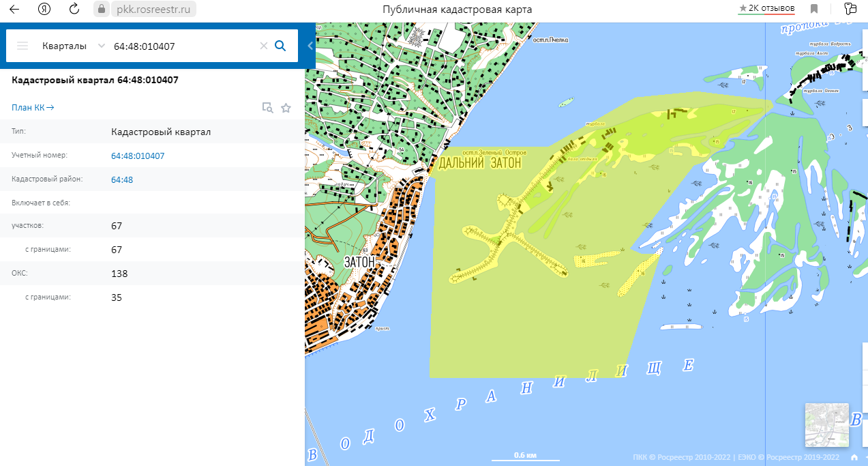
Task: Click the ост.п.Зеленый Остров map label
Action: (494, 152)
